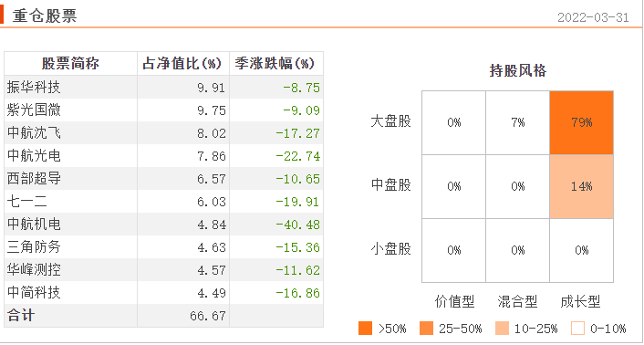This screenshot has height=345, width=644.
Task: Click the 占净值比(%) column header
Action: [x=182, y=64]
